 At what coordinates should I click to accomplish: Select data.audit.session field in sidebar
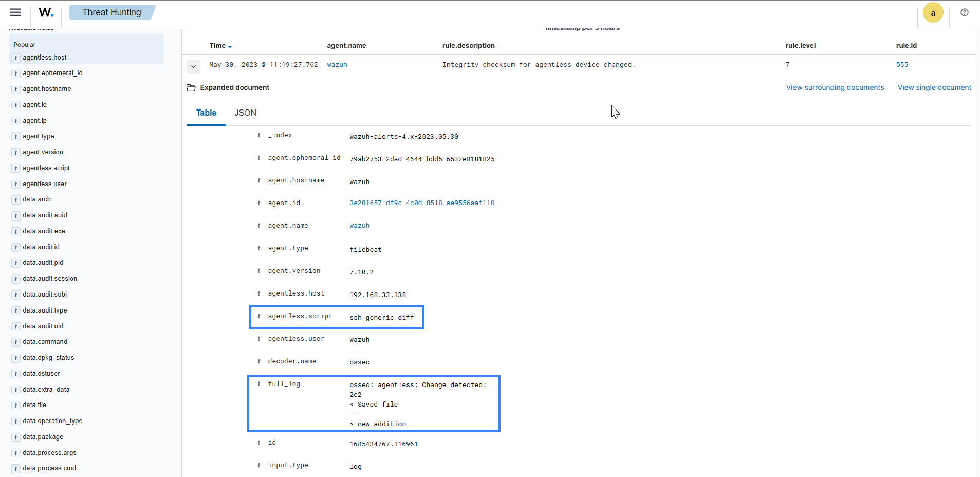(x=50, y=279)
